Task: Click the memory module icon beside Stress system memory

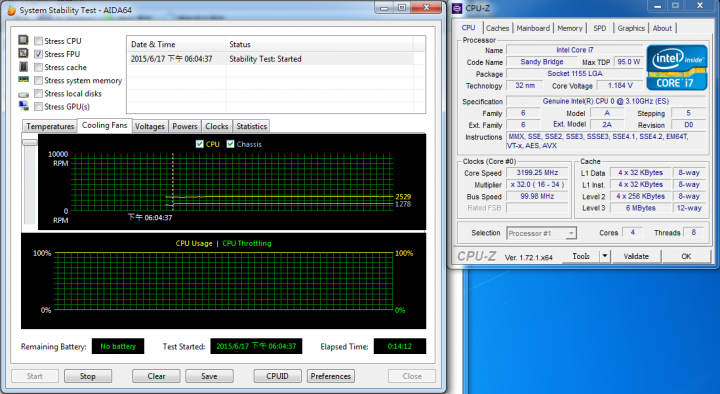Action: click(x=23, y=79)
